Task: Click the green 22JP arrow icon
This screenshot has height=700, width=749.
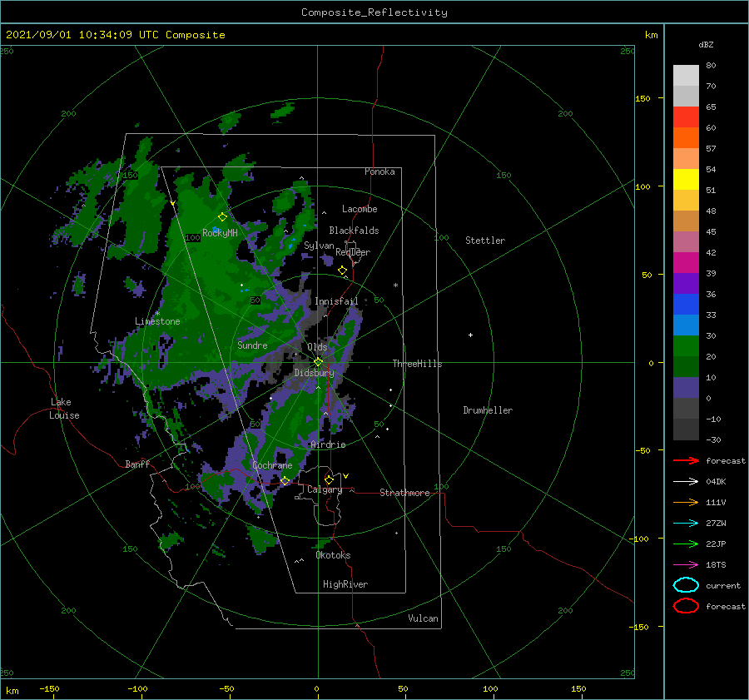Action: coord(686,544)
